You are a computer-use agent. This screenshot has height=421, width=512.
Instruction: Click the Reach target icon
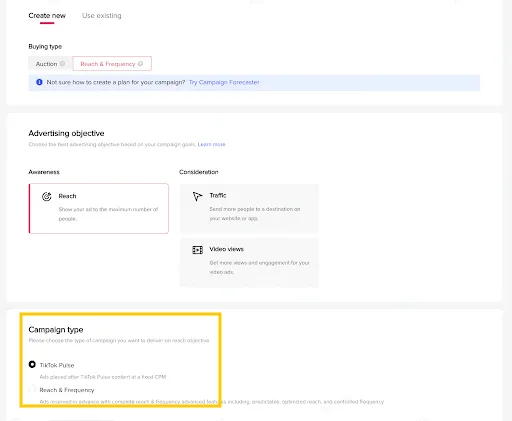pos(47,196)
